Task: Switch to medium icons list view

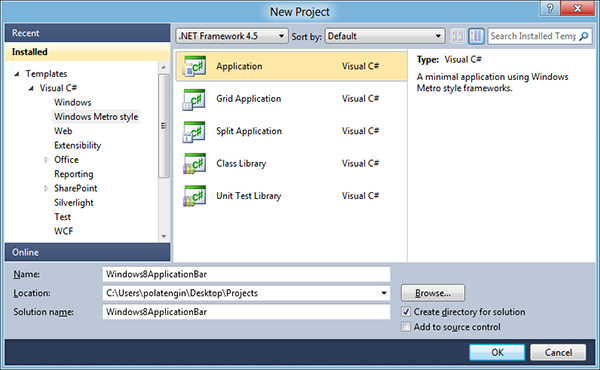Action: pyautogui.click(x=476, y=36)
